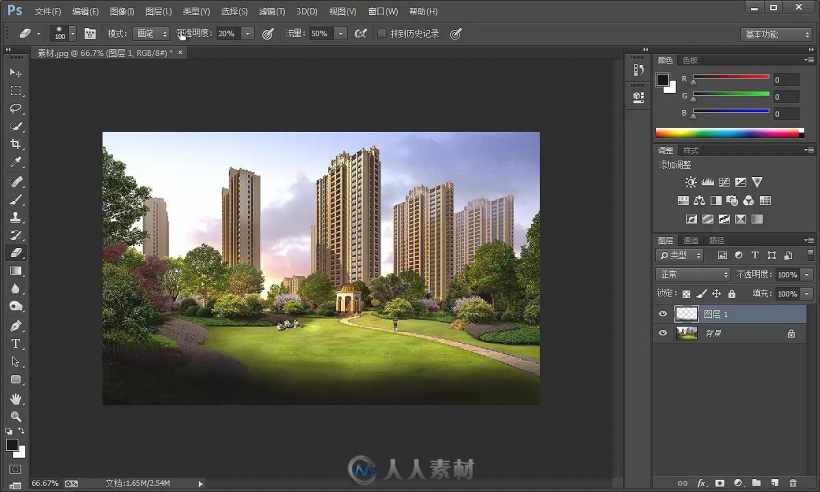Open the 图层(L) menu
Viewport: 820px width, 492px height.
pyautogui.click(x=158, y=11)
